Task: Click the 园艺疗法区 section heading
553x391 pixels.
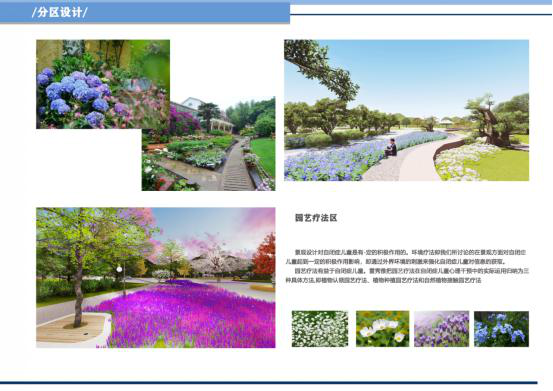Action: coord(316,218)
